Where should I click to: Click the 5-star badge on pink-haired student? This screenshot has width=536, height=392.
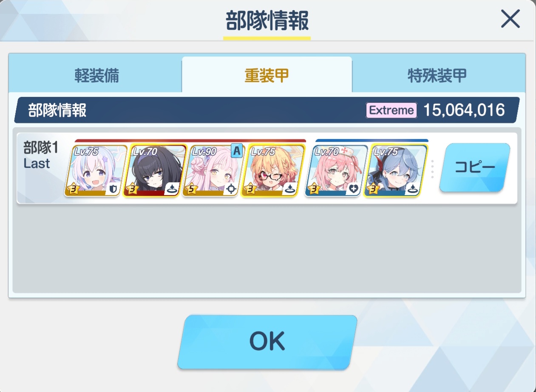click(x=192, y=189)
